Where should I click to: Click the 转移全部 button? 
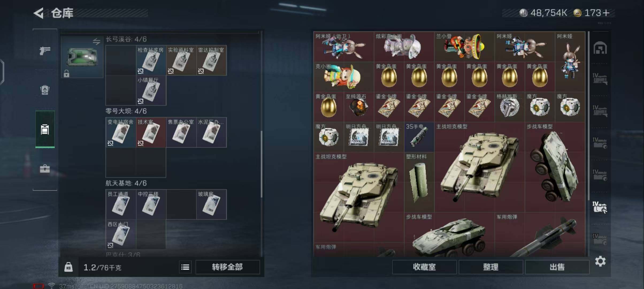[228, 267]
